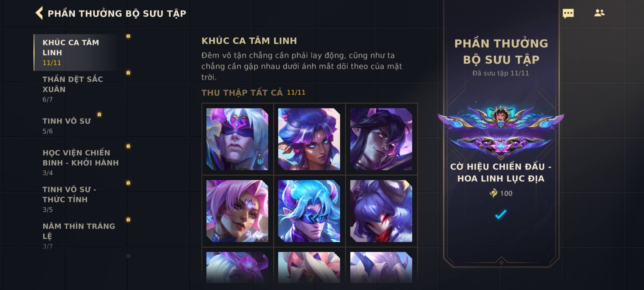Go back using the header arrow

(x=39, y=13)
